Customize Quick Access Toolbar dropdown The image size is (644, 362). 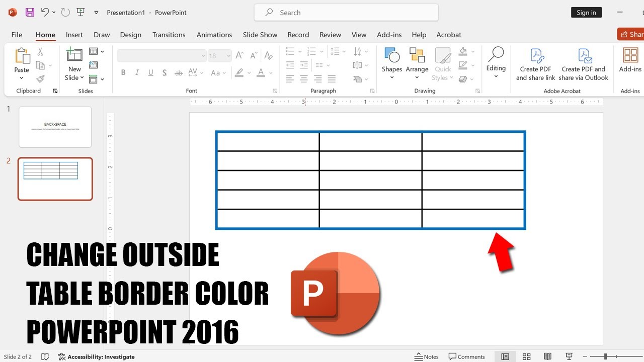pyautogui.click(x=96, y=13)
